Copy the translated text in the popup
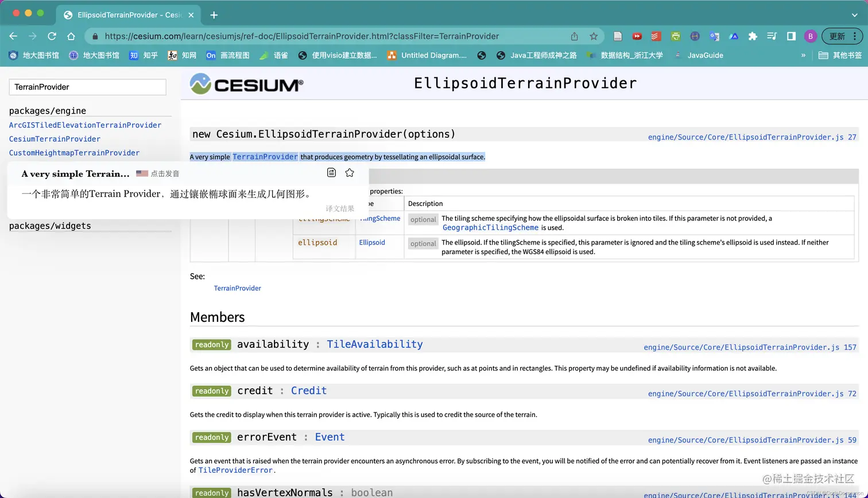The height and width of the screenshot is (498, 868). pos(332,172)
